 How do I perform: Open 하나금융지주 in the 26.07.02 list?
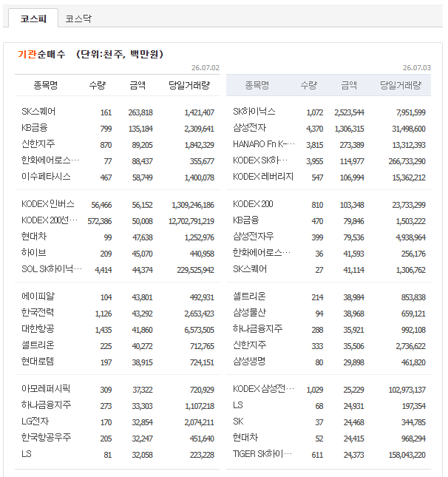pyautogui.click(x=47, y=405)
